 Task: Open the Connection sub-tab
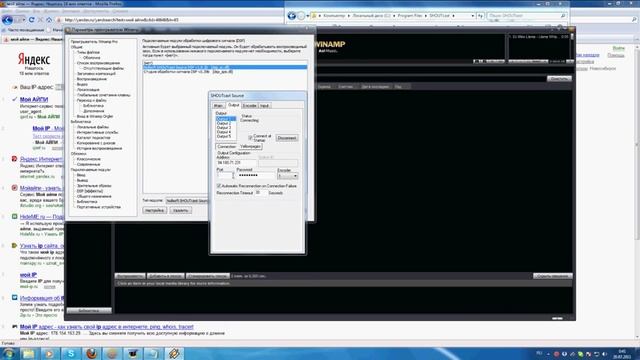(x=227, y=146)
